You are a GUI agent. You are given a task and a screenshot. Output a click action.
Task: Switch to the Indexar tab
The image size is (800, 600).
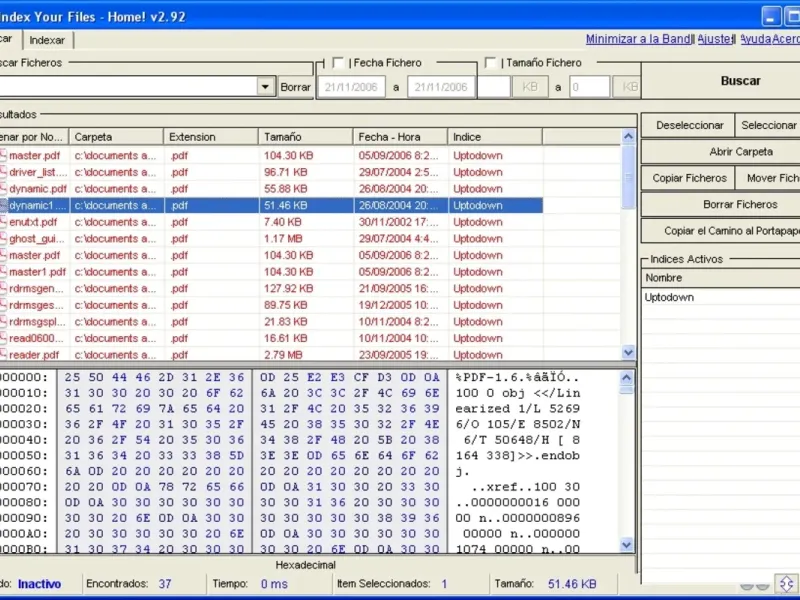click(x=47, y=40)
